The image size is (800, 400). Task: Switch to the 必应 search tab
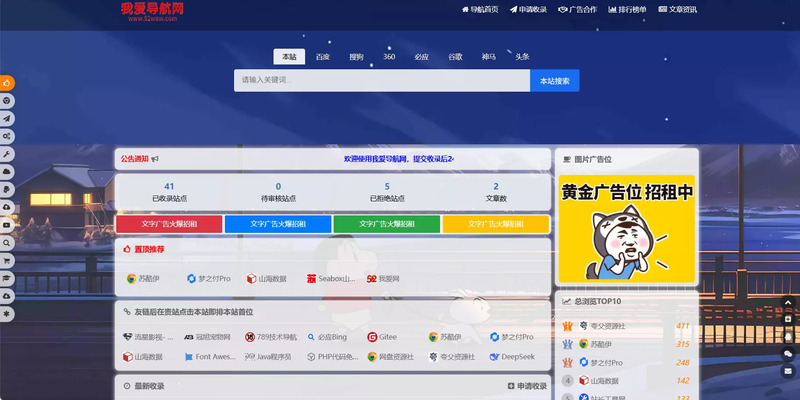tap(421, 57)
